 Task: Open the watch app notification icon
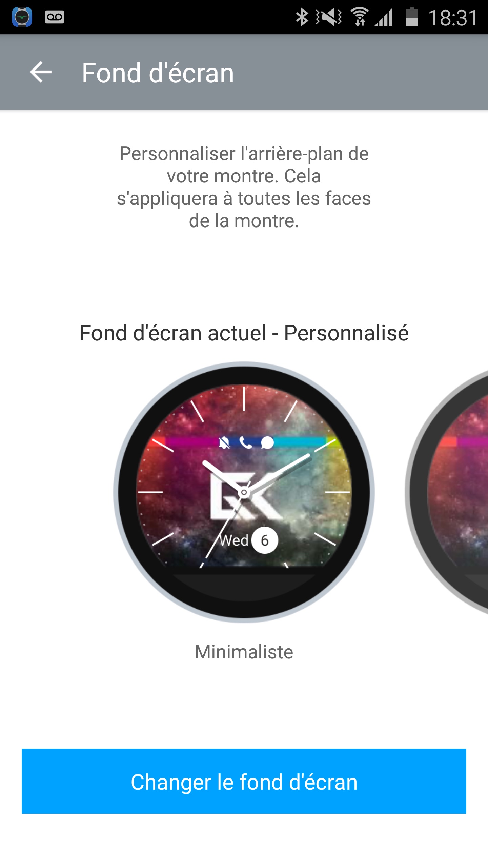click(x=22, y=17)
